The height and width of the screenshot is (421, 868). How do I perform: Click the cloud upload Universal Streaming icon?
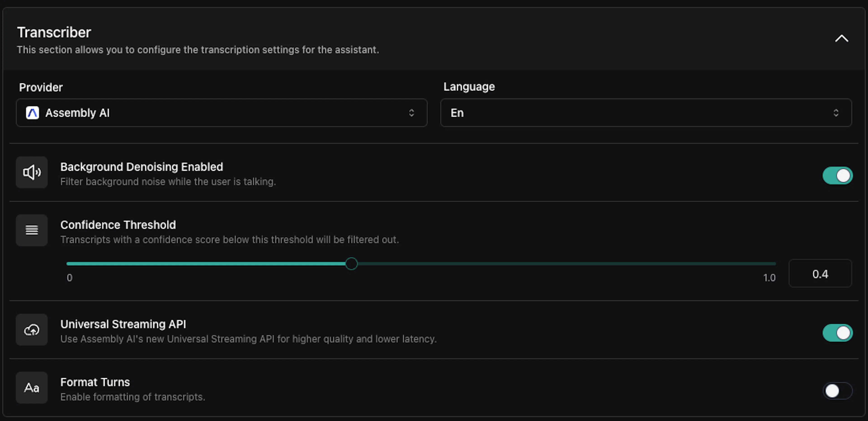[x=32, y=330]
